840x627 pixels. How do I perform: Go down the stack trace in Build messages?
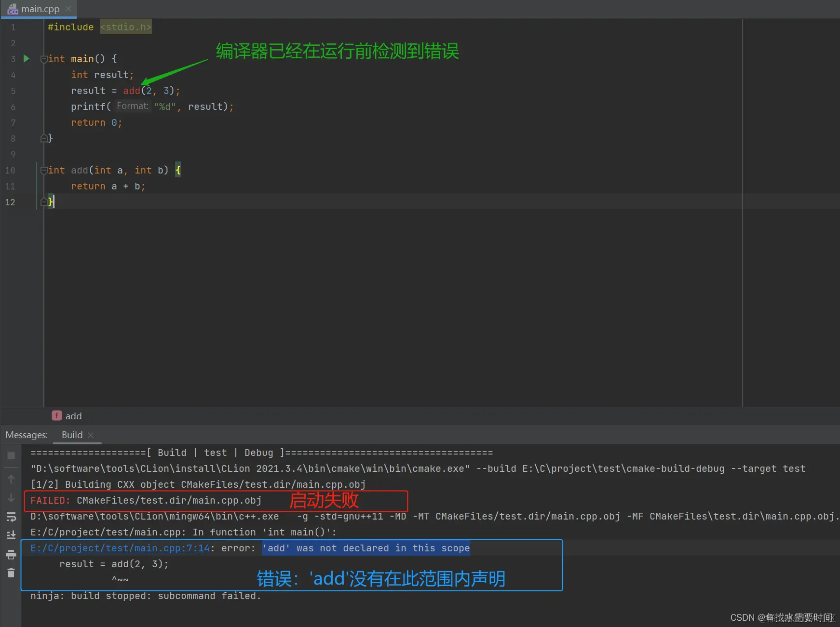click(x=11, y=498)
